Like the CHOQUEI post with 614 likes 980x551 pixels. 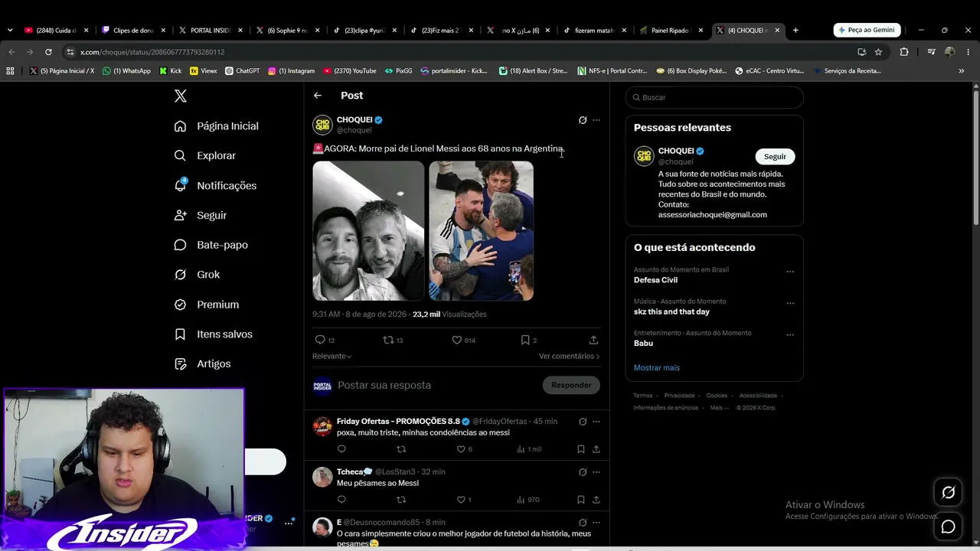(x=456, y=340)
